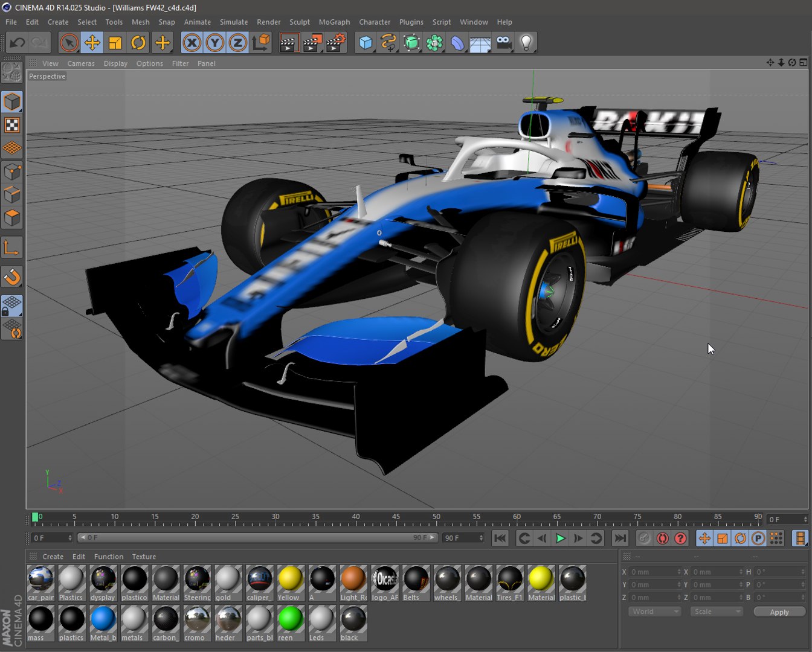Open the Scale mode dropdown
Screen dimensions: 812x652
tap(716, 612)
